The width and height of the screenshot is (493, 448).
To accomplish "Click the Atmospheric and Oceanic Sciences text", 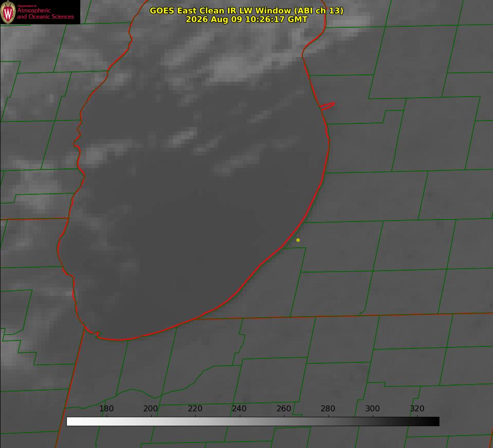I will [x=45, y=13].
